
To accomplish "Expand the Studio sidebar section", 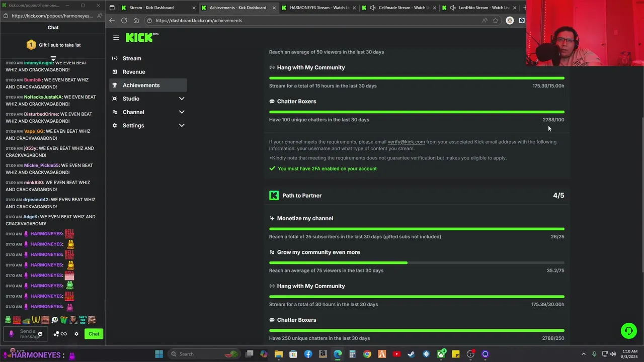I will click(148, 99).
